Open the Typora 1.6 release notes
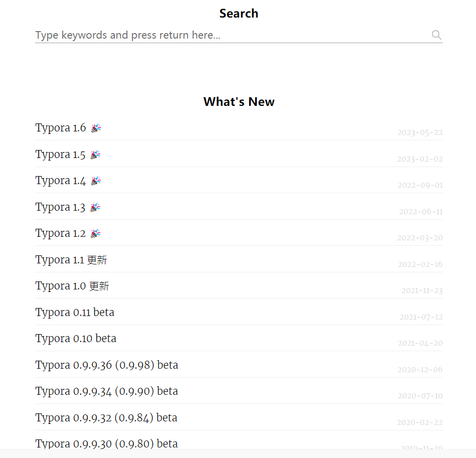This screenshot has height=458, width=476. pyautogui.click(x=61, y=128)
